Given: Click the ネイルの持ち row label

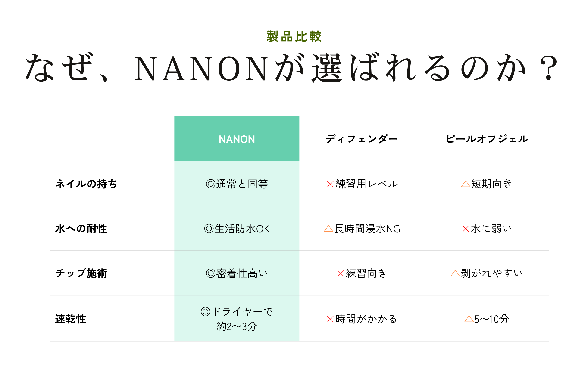Looking at the screenshot, I should pos(86,184).
